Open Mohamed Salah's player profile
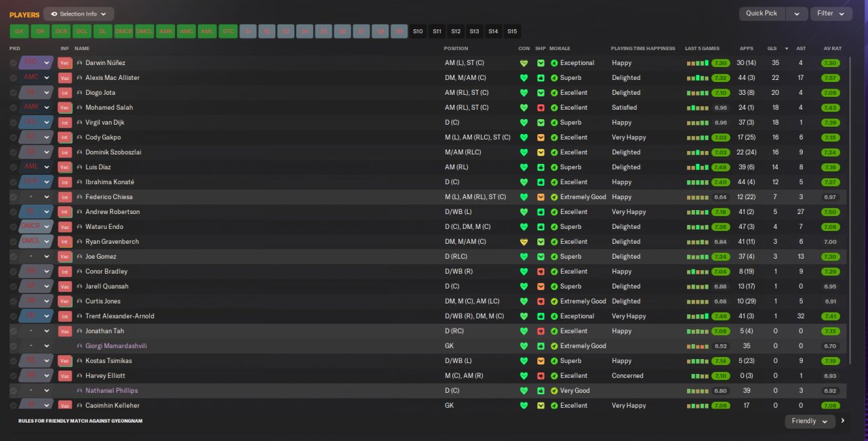Viewport: 868px width, 441px height. (x=108, y=108)
